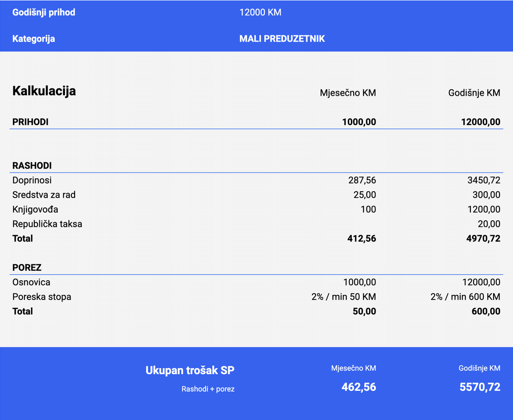Click Ukupan trošak SP heading

(x=190, y=370)
